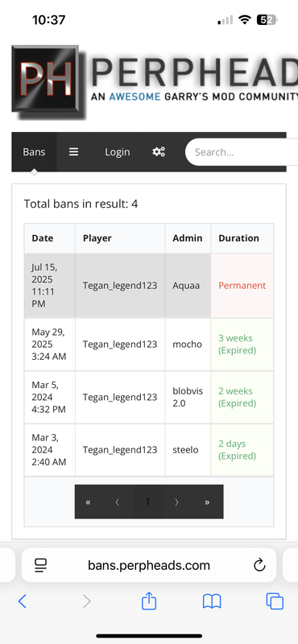This screenshot has height=644, width=298.
Task: Select the Bans tab
Action: click(x=34, y=152)
